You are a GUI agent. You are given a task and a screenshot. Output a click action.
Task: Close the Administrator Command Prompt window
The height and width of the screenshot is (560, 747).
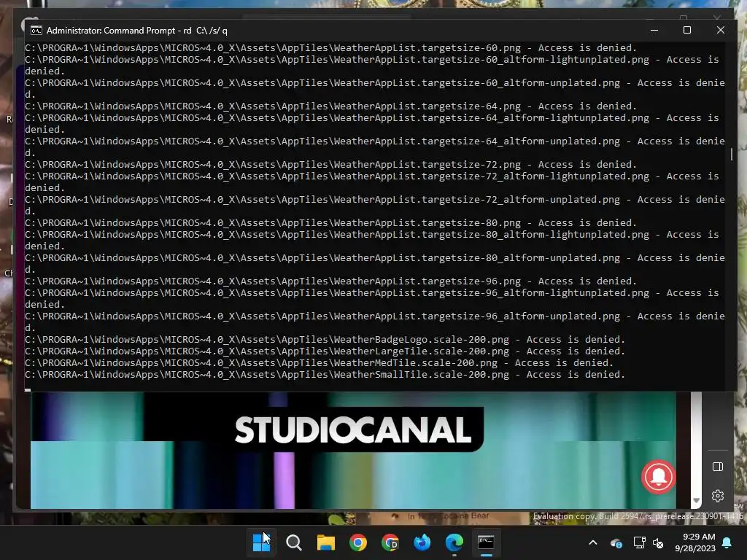[720, 30]
